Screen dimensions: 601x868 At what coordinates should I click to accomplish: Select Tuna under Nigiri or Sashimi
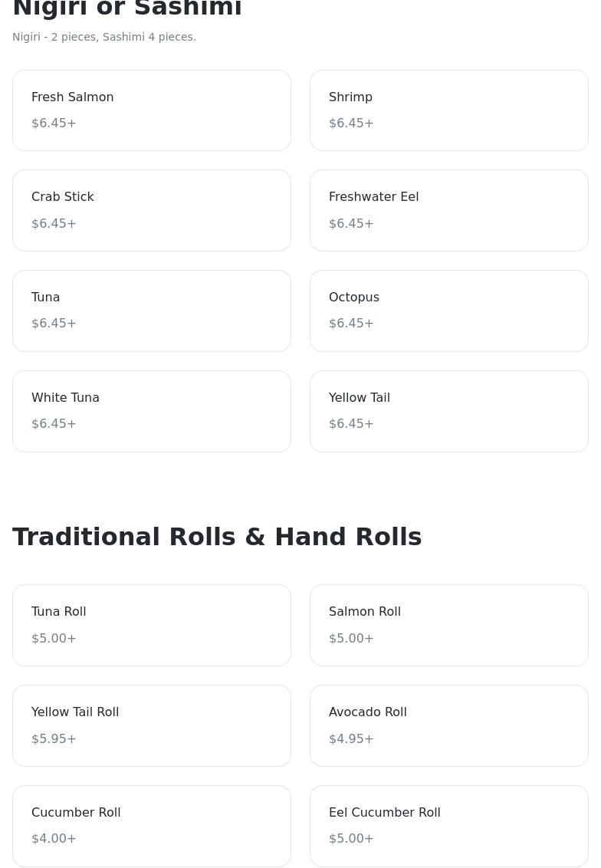point(152,311)
